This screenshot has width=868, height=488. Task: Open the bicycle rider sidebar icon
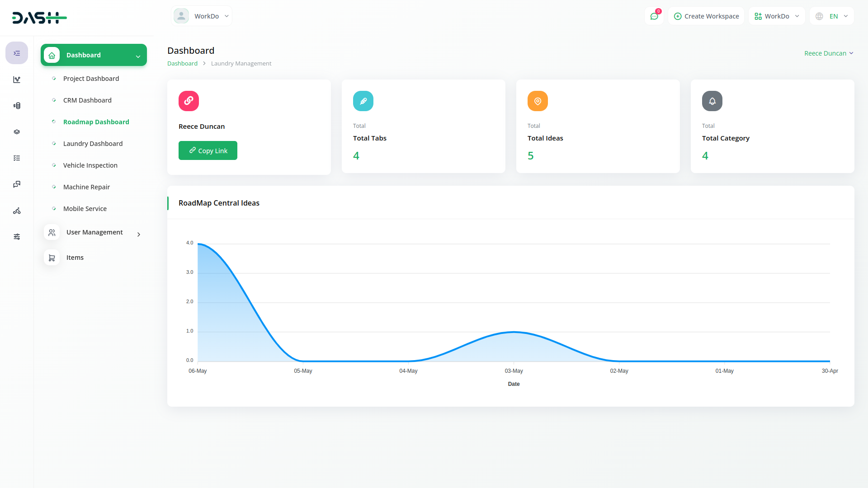click(17, 211)
